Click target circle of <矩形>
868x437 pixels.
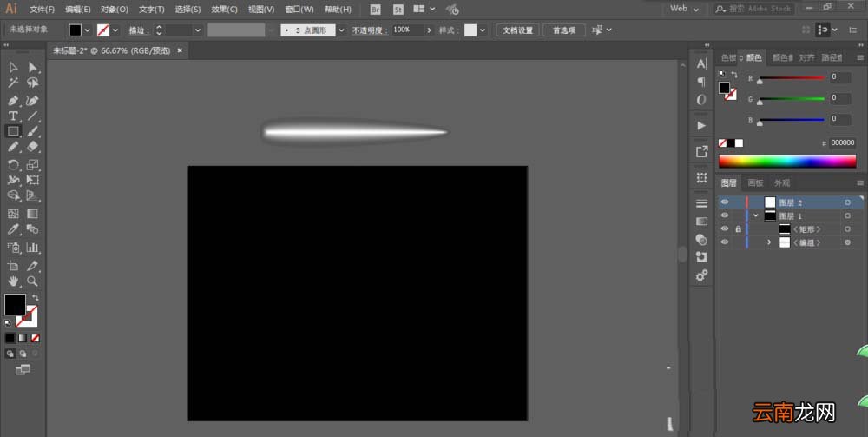pyautogui.click(x=847, y=229)
